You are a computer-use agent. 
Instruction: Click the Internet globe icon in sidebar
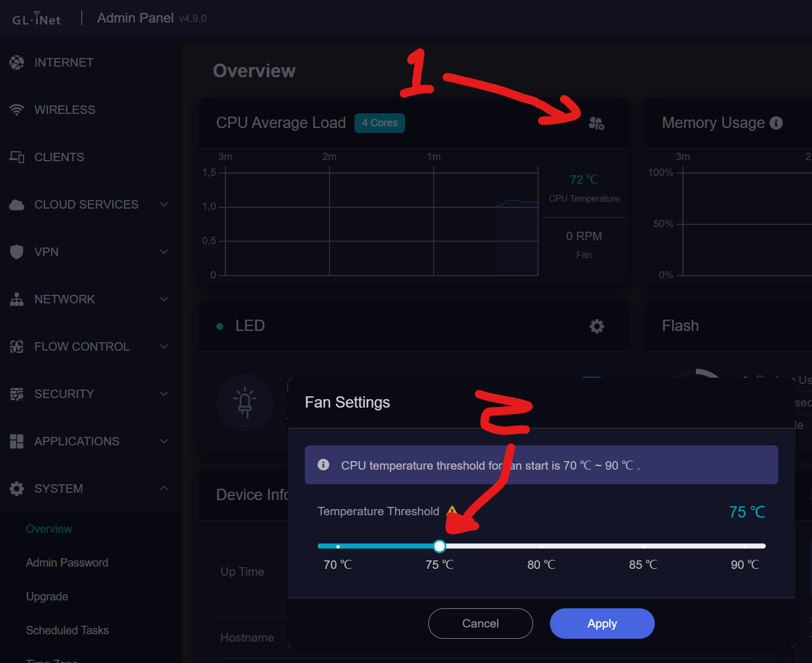(17, 63)
